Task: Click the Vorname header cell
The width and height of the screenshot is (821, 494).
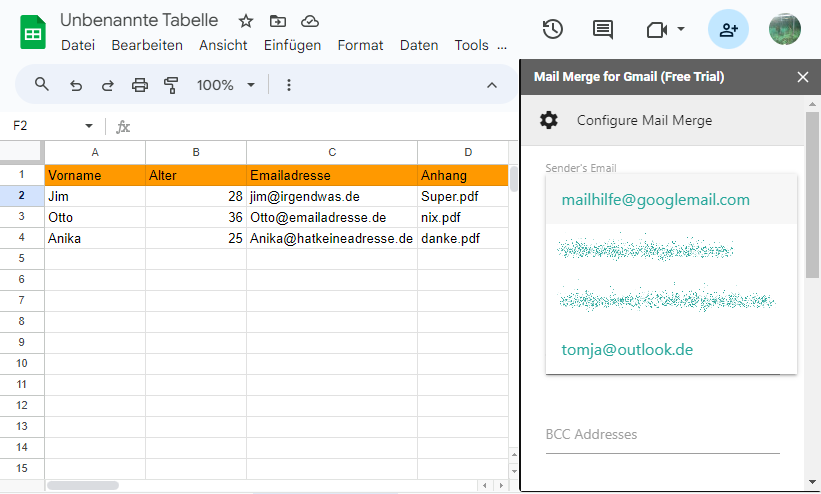Action: tap(95, 175)
